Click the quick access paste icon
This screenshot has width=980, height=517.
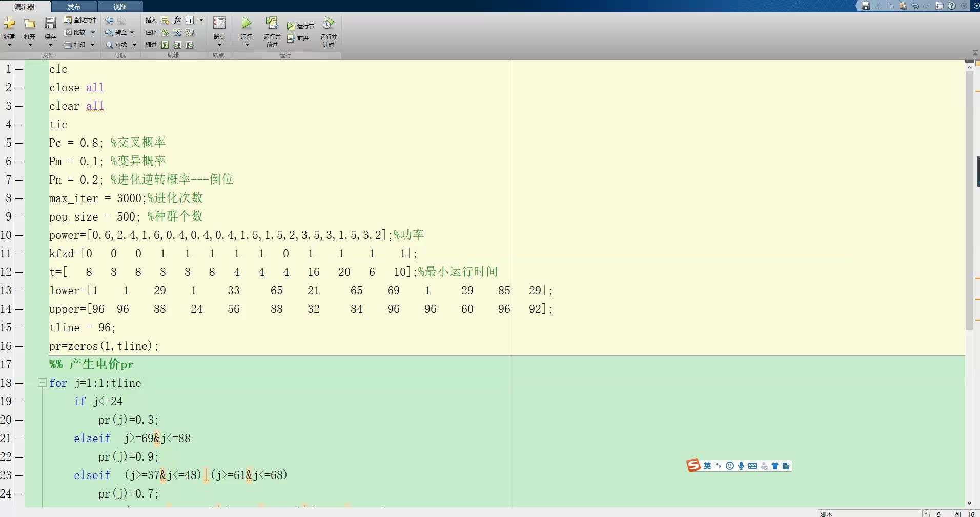tap(903, 6)
